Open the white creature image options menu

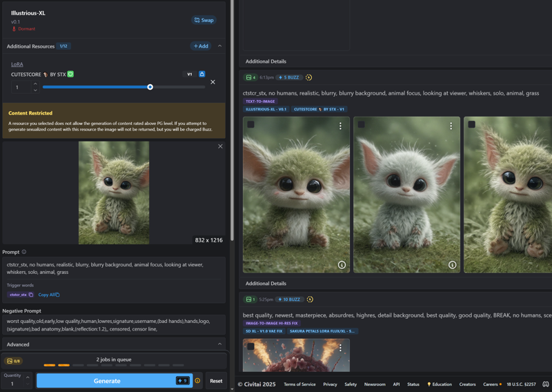[451, 126]
